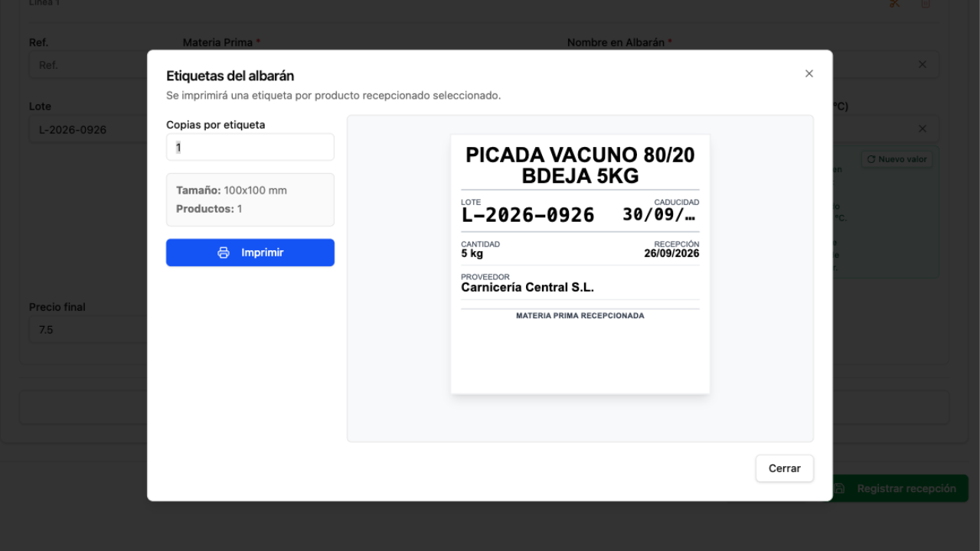Focus the Copias por etiqueta field
980x551 pixels.
[250, 147]
